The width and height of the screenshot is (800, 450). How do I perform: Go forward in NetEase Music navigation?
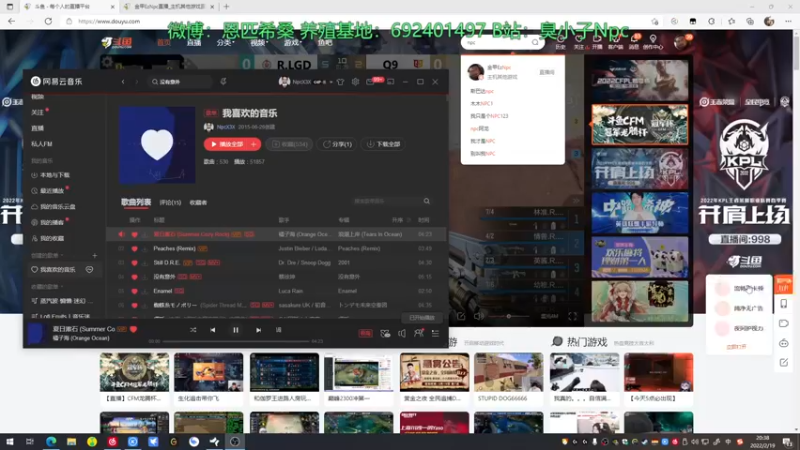click(136, 82)
